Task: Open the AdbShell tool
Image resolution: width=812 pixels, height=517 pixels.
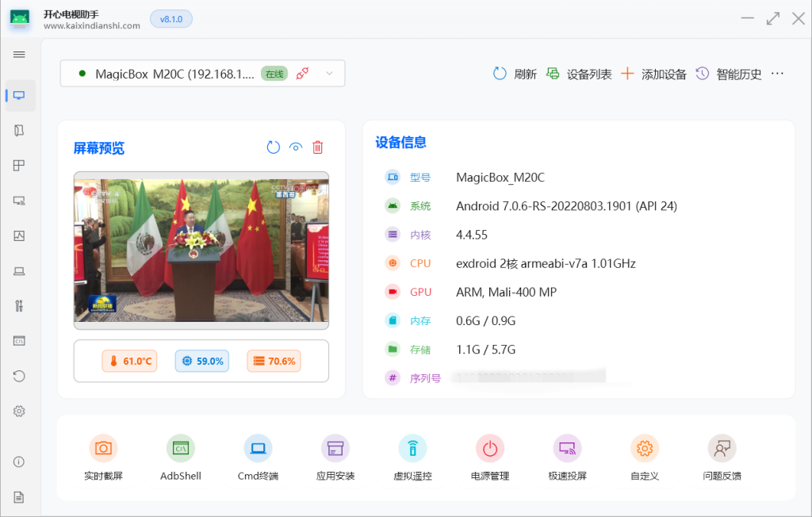Action: pos(181,449)
